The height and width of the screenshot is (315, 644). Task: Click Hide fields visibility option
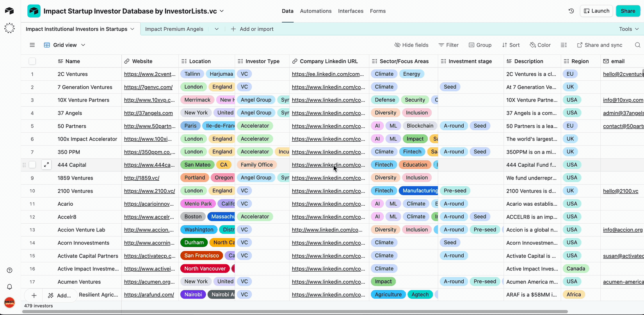click(411, 45)
